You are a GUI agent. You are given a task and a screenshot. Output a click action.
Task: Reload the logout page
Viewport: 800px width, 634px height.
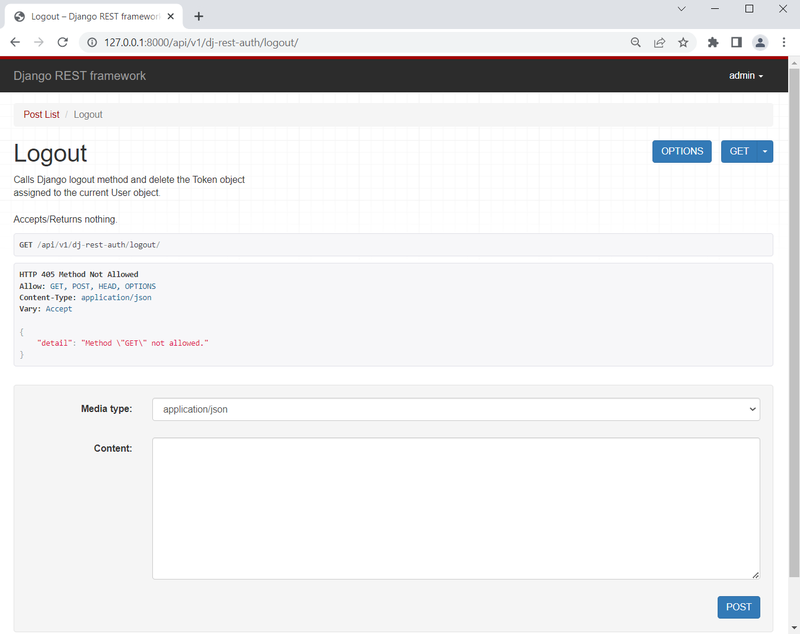pyautogui.click(x=62, y=42)
